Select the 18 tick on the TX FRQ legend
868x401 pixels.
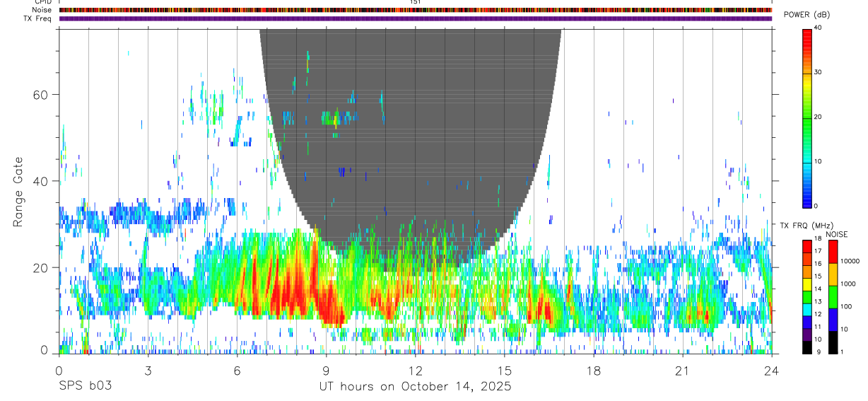(819, 239)
